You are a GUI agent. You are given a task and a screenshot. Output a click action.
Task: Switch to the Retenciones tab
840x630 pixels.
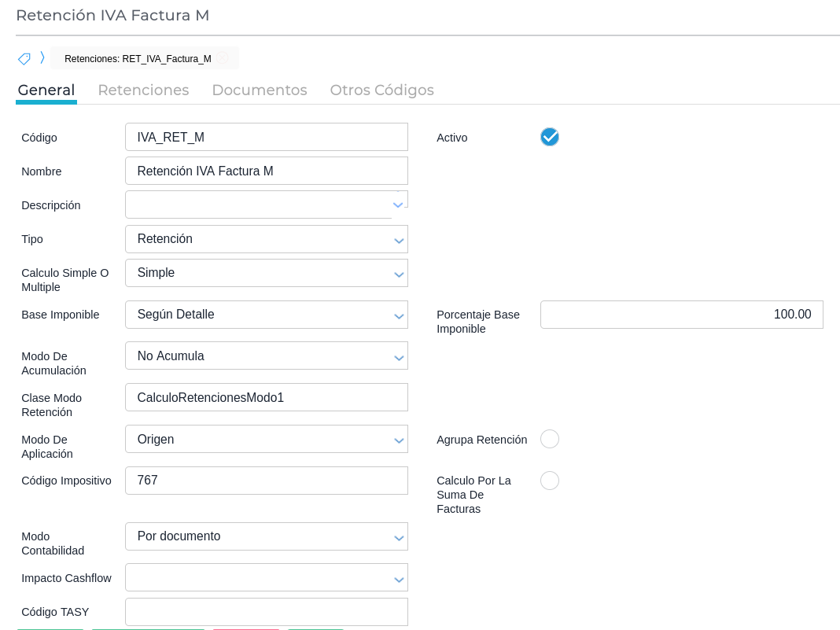[143, 90]
